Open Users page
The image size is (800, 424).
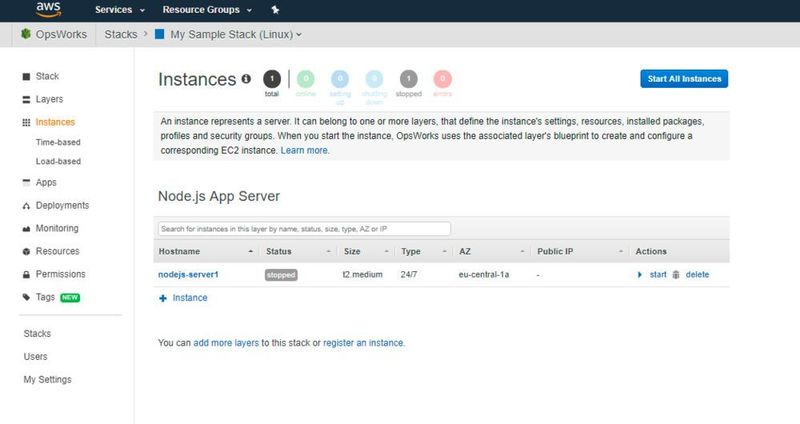pos(35,357)
